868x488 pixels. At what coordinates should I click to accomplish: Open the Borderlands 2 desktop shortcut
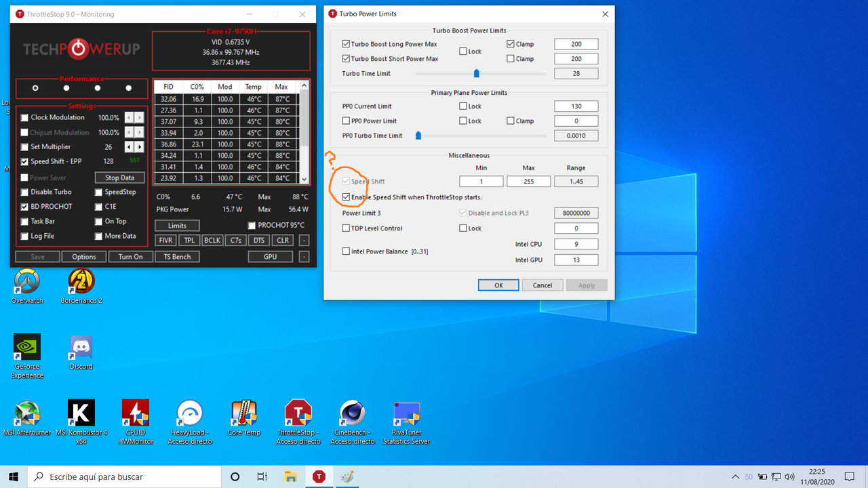[x=81, y=285]
